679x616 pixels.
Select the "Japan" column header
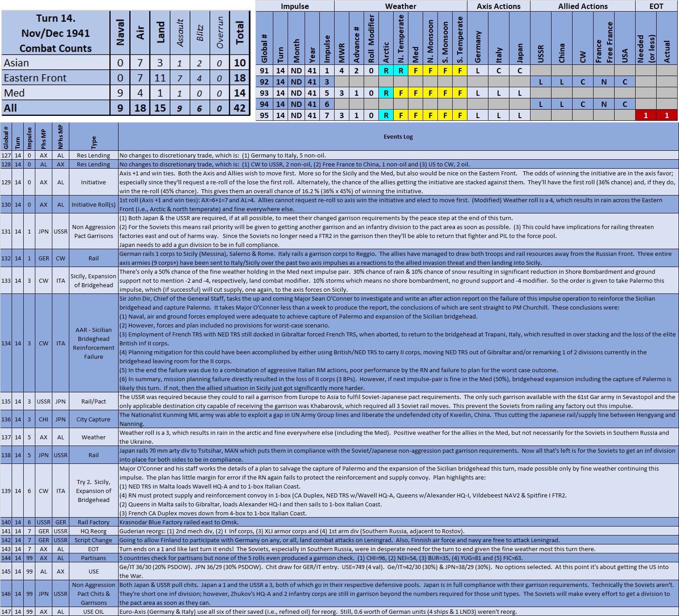[x=520, y=38]
